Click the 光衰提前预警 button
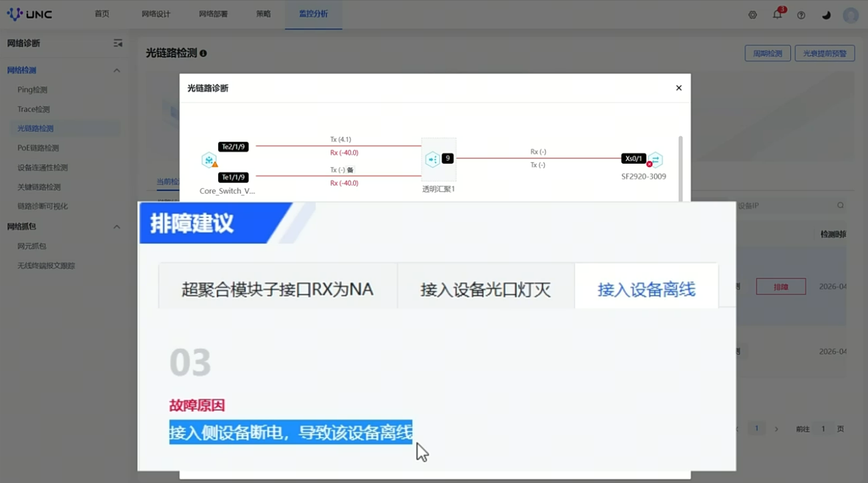The height and width of the screenshot is (483, 868). point(824,53)
